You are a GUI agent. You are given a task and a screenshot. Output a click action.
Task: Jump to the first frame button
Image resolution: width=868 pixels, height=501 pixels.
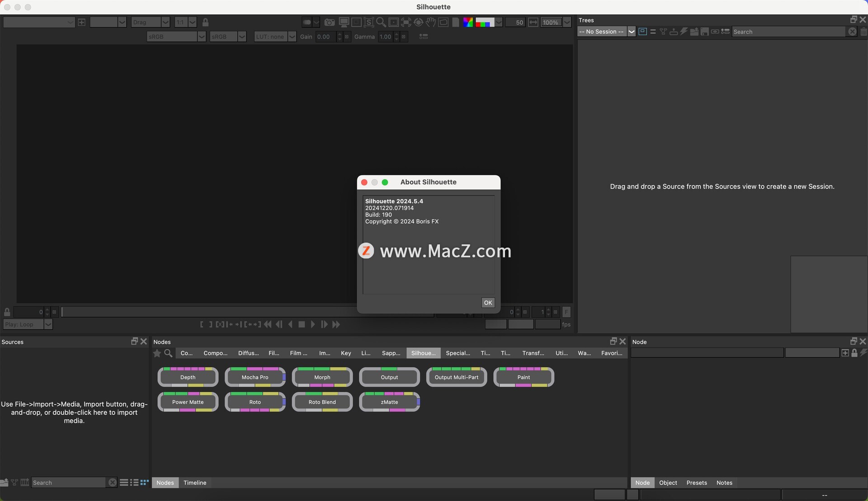[268, 324]
